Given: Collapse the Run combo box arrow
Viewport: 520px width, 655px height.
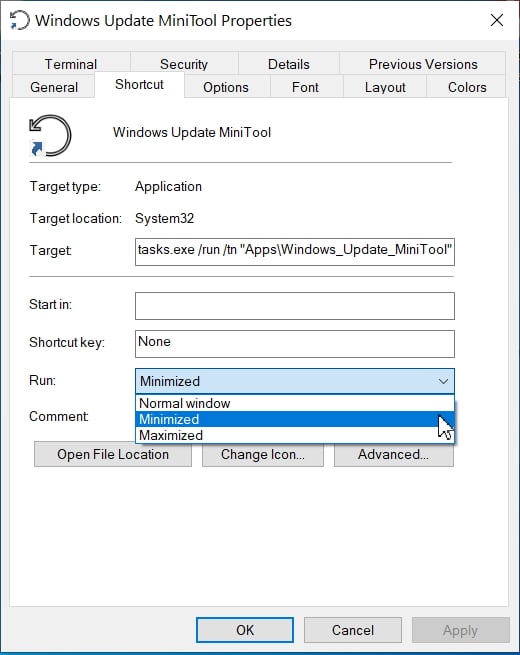Looking at the screenshot, I should (443, 381).
